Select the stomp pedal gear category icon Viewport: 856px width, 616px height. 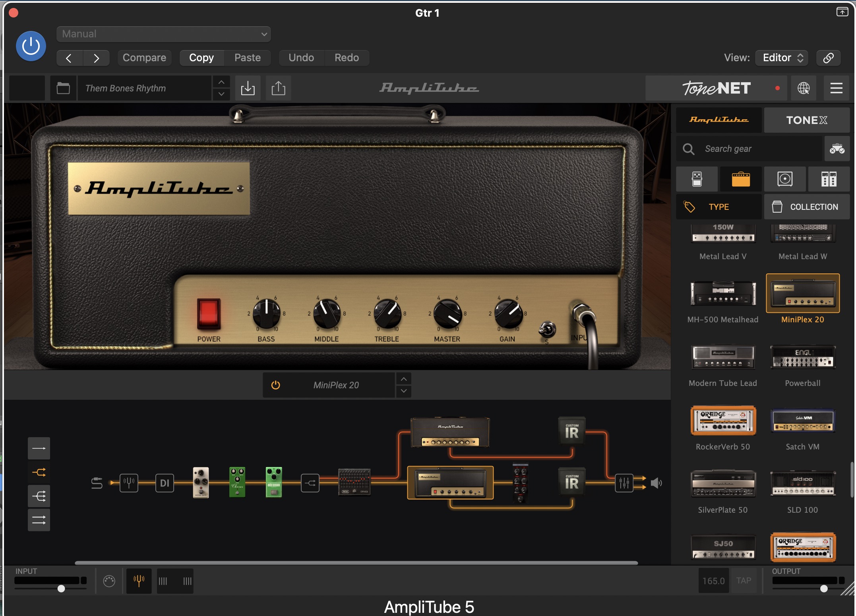pos(697,179)
